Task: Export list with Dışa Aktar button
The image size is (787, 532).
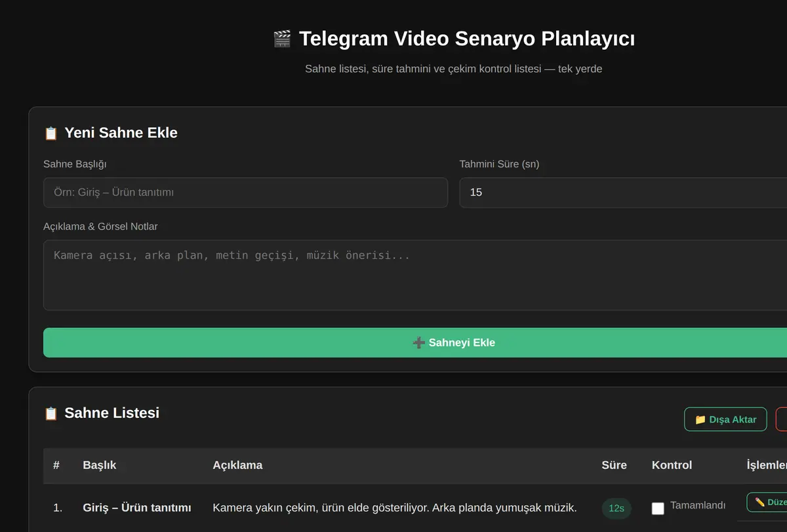Action: [725, 419]
